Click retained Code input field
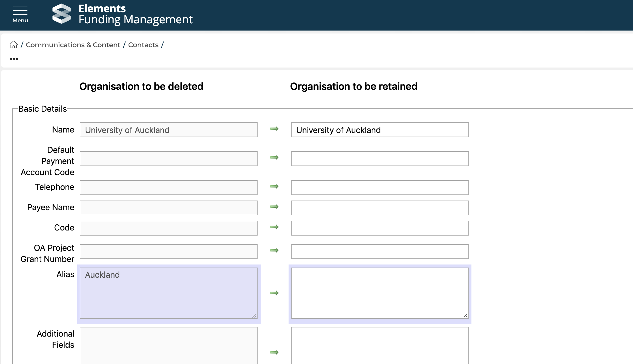This screenshot has width=633, height=364. pos(380,228)
